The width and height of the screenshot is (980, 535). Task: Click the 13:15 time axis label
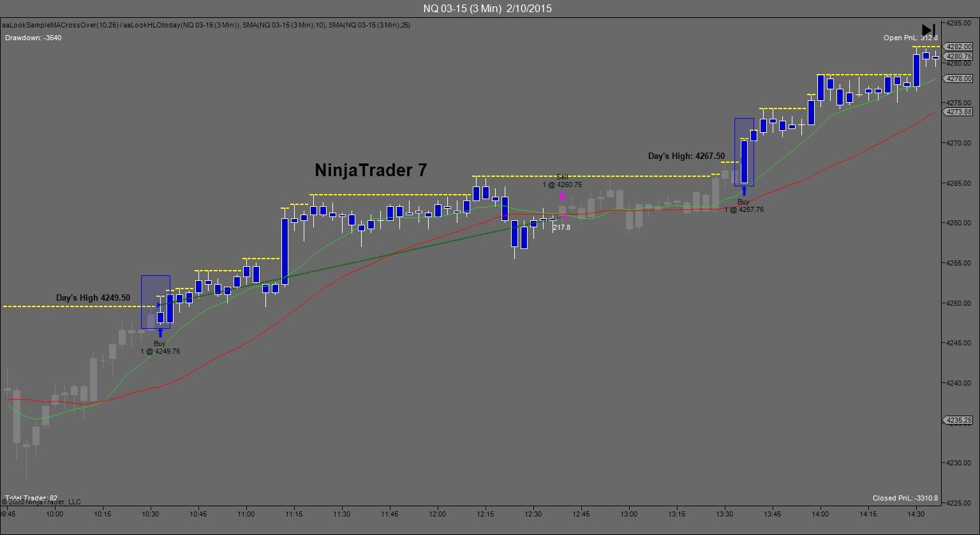[x=677, y=514]
